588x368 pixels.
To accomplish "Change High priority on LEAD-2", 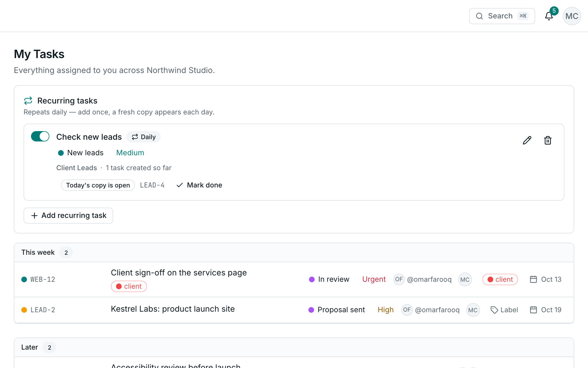I will (x=386, y=310).
